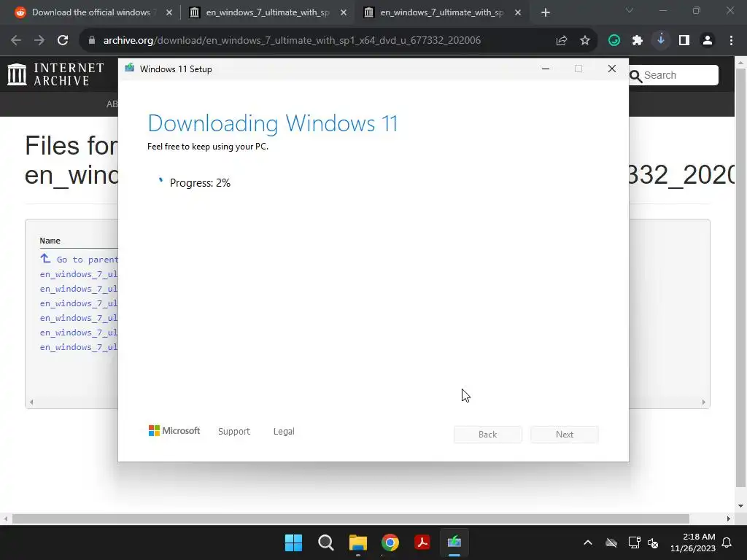747x560 pixels.
Task: Click the Microsoft logo in setup dialog
Action: [x=174, y=431]
